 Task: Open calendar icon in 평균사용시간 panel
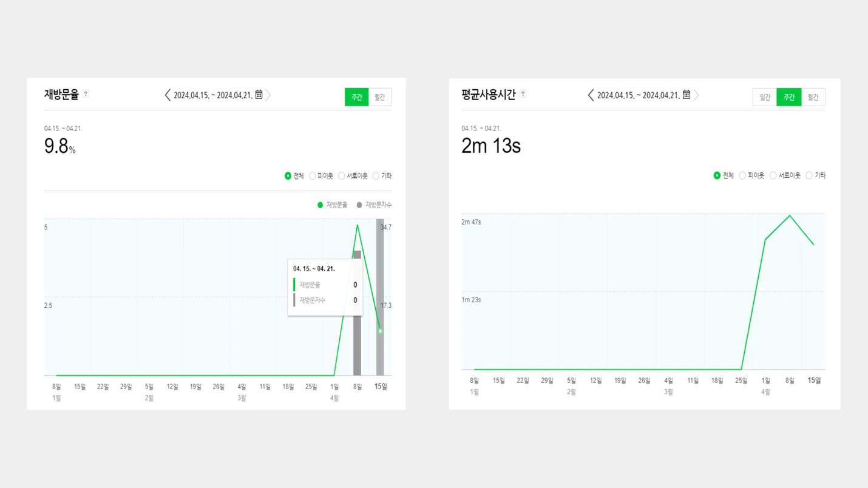687,95
